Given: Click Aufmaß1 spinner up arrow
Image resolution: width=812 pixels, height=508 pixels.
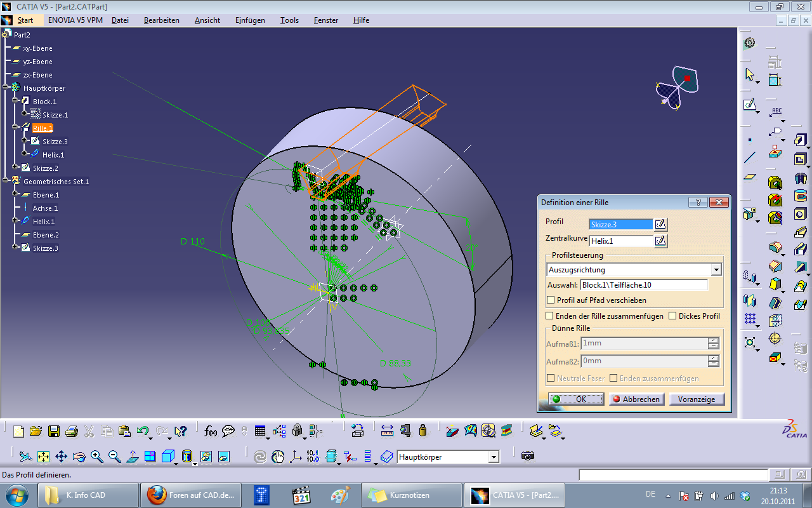Looking at the screenshot, I should (714, 340).
